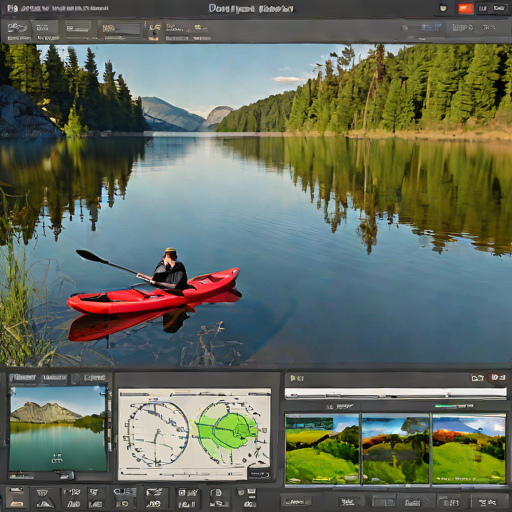Open the second dropdown box in top toolbar

pos(78,28)
